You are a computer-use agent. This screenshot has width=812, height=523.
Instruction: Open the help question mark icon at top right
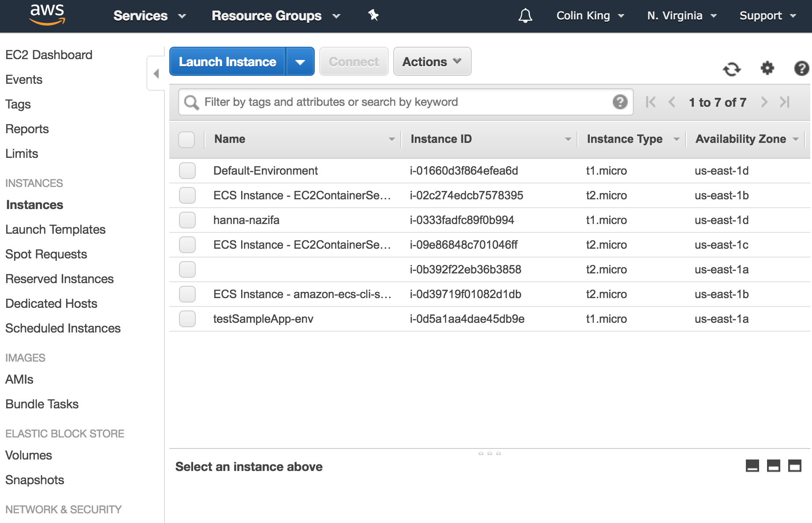pos(801,68)
